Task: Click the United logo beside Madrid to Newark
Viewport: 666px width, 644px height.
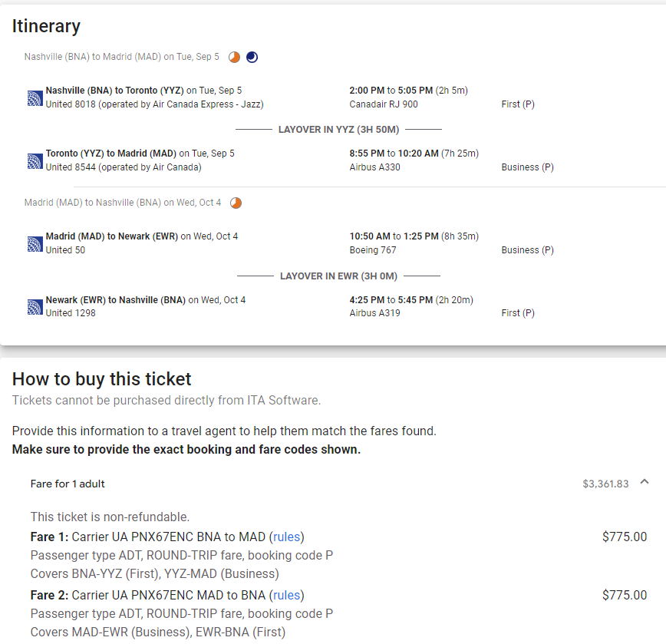Action: point(35,243)
